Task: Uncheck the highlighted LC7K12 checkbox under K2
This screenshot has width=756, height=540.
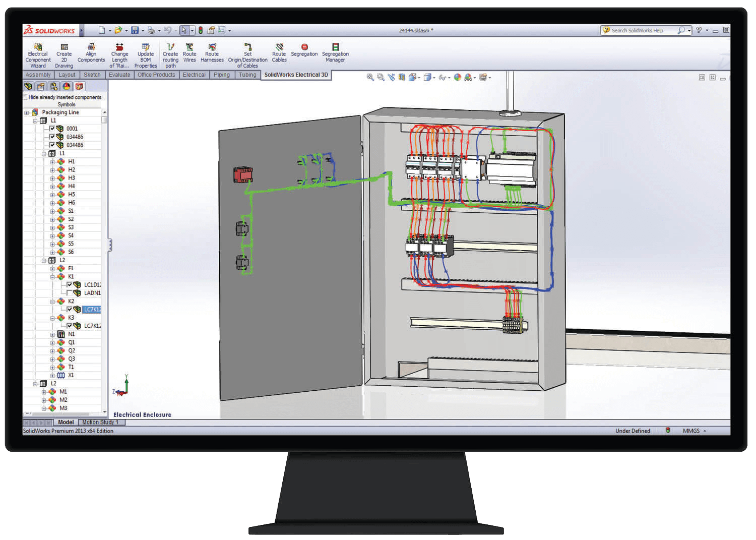Action: click(70, 309)
